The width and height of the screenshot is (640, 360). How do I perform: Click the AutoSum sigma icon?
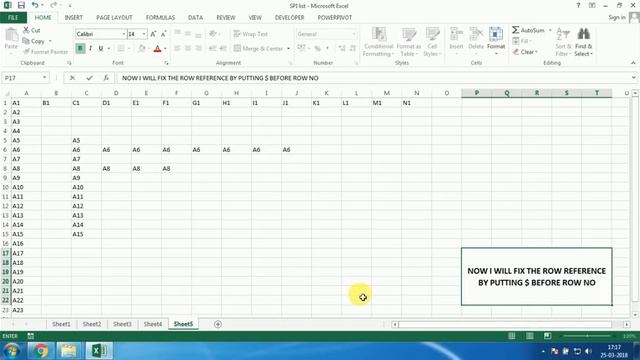pyautogui.click(x=516, y=30)
